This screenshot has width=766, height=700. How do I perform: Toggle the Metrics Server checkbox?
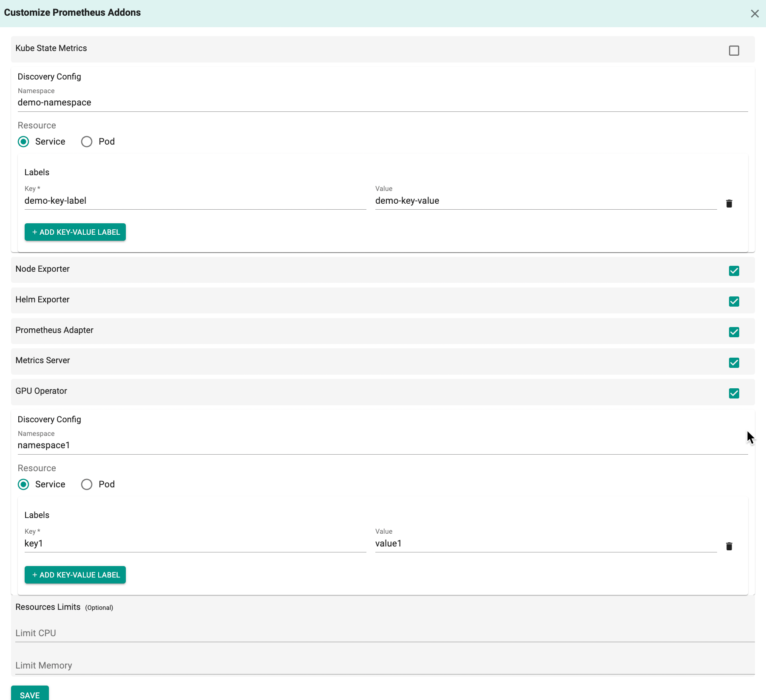pyautogui.click(x=734, y=363)
